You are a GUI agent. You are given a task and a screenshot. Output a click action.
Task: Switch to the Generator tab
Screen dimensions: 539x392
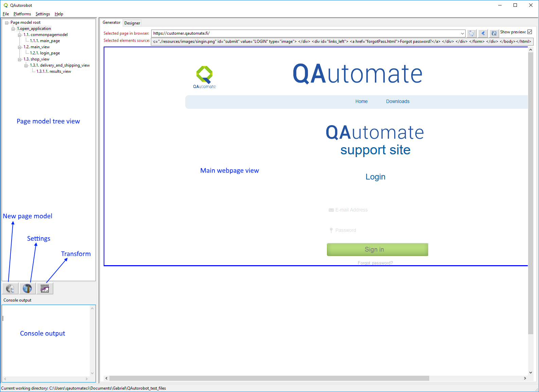click(111, 22)
